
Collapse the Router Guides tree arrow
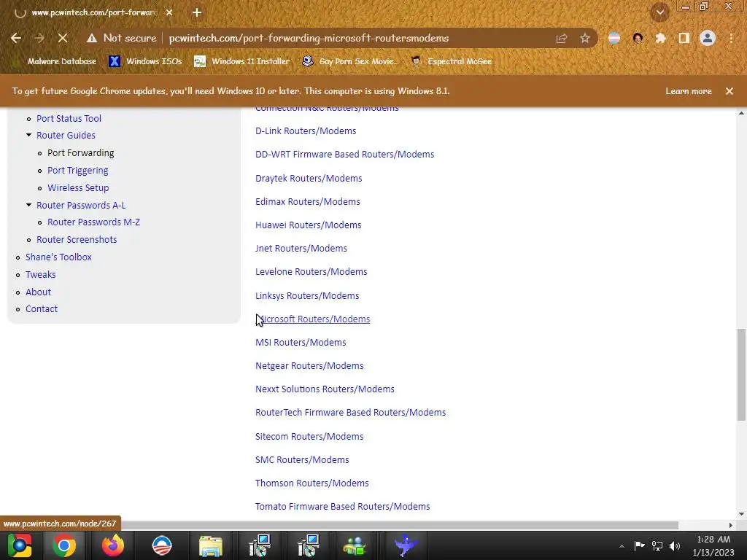pyautogui.click(x=28, y=135)
